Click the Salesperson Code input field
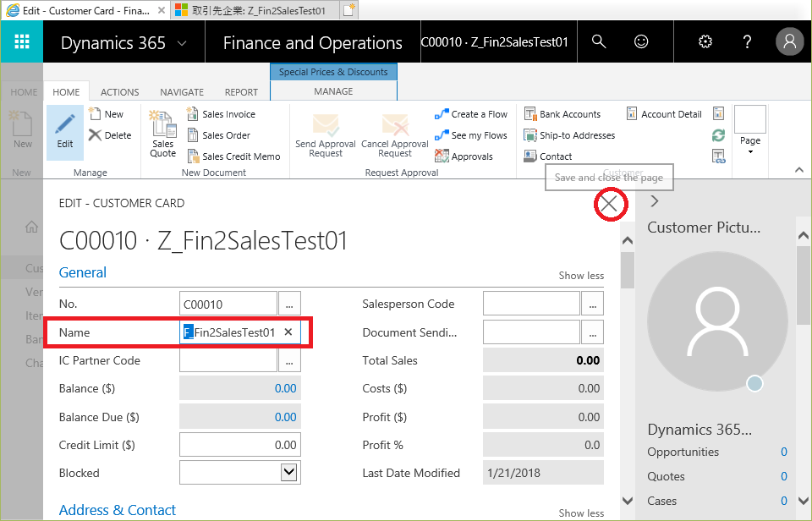Screen dimensions: 812x521 [531, 304]
